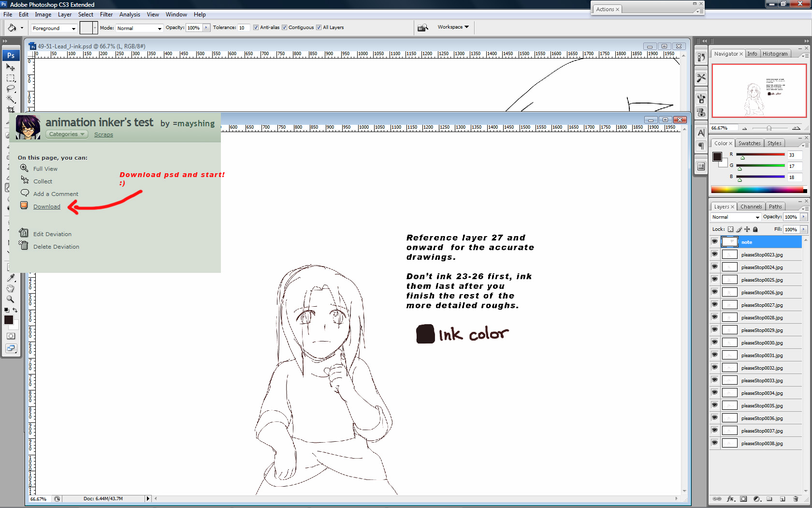Screen dimensions: 812x508
Task: Click the Download link
Action: (46, 206)
